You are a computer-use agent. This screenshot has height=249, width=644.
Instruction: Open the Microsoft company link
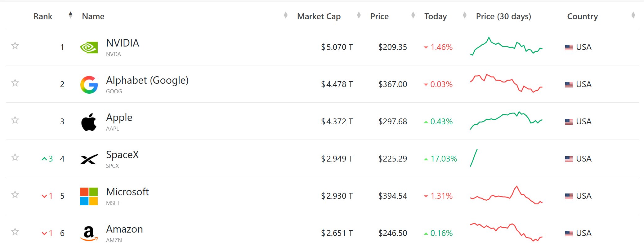pyautogui.click(x=127, y=192)
